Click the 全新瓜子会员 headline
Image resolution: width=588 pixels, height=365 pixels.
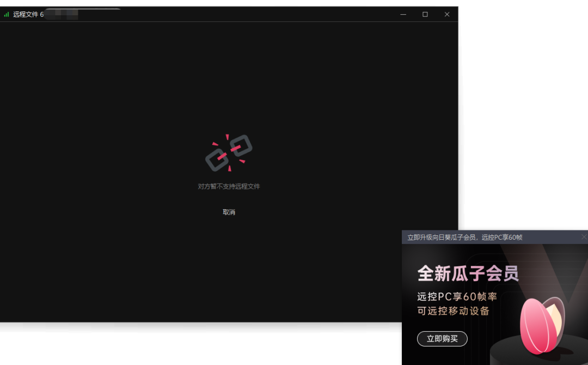pyautogui.click(x=468, y=273)
